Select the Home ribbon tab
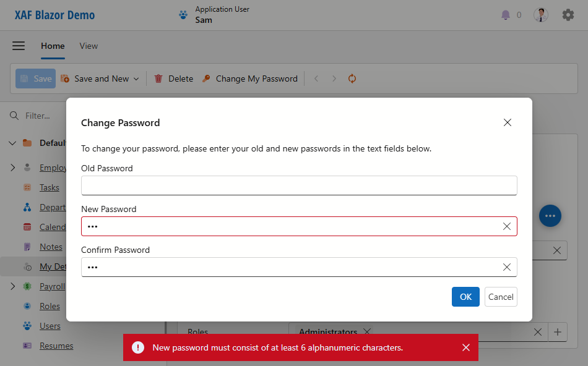 coord(53,46)
